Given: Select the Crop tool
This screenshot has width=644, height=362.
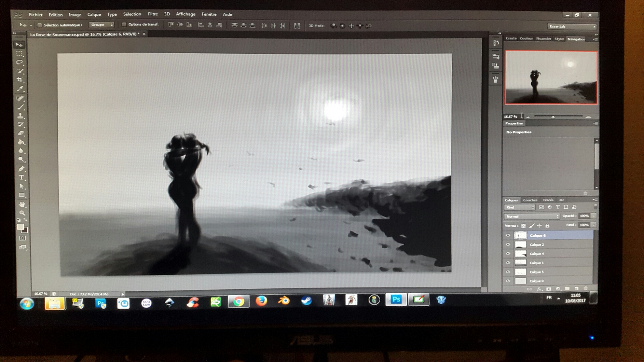Looking at the screenshot, I should click(20, 80).
